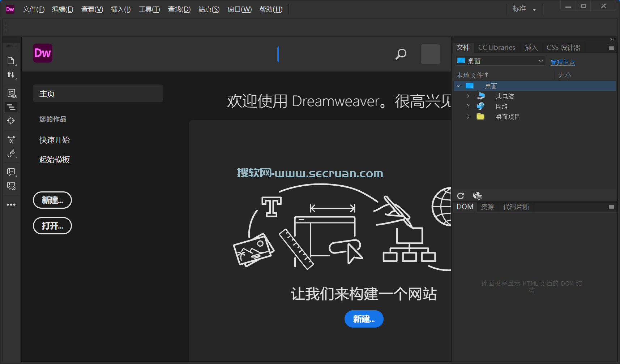Click the blue 新建... button
This screenshot has height=364, width=620.
(x=364, y=319)
